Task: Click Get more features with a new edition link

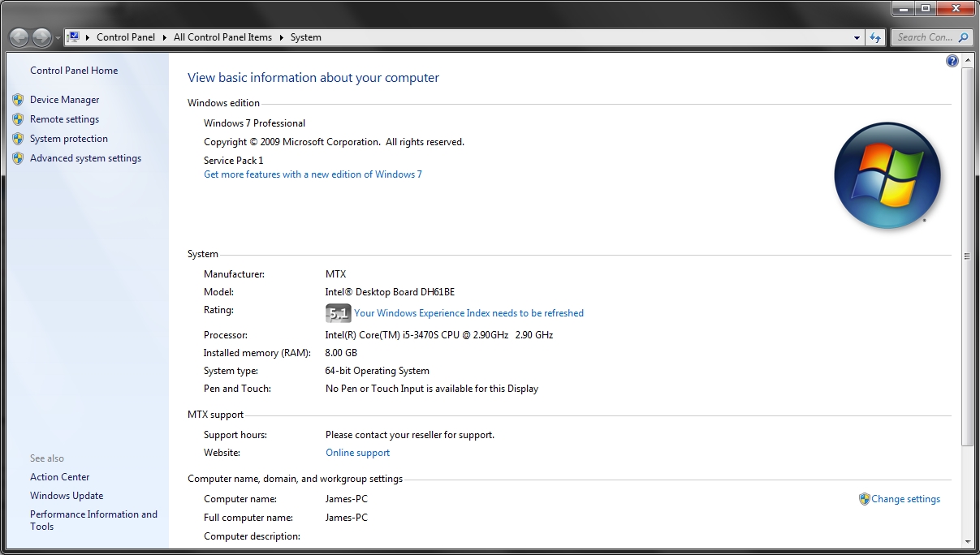Action: click(313, 174)
